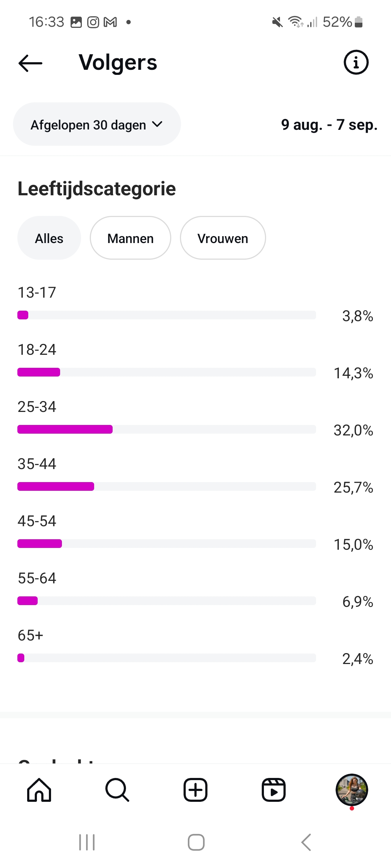The width and height of the screenshot is (391, 868).
Task: Tap the chevron beside Afgelopen 30 dagen
Action: coord(157,124)
